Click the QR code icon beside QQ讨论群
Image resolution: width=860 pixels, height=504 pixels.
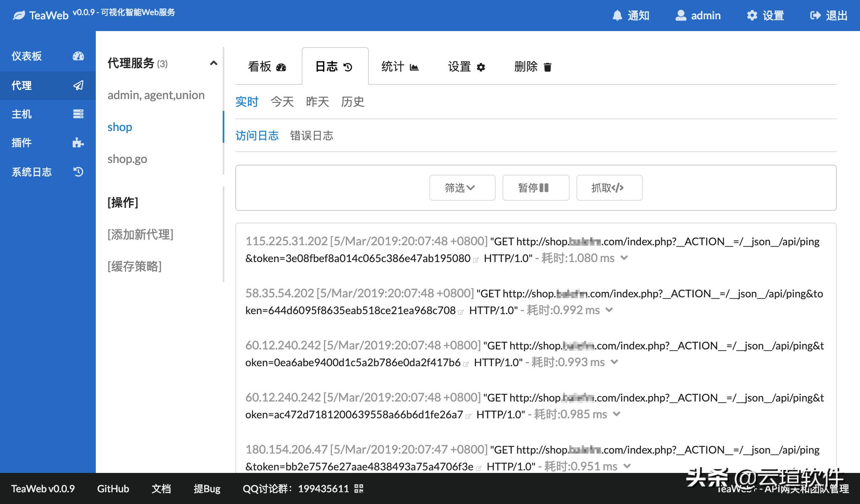tap(359, 488)
